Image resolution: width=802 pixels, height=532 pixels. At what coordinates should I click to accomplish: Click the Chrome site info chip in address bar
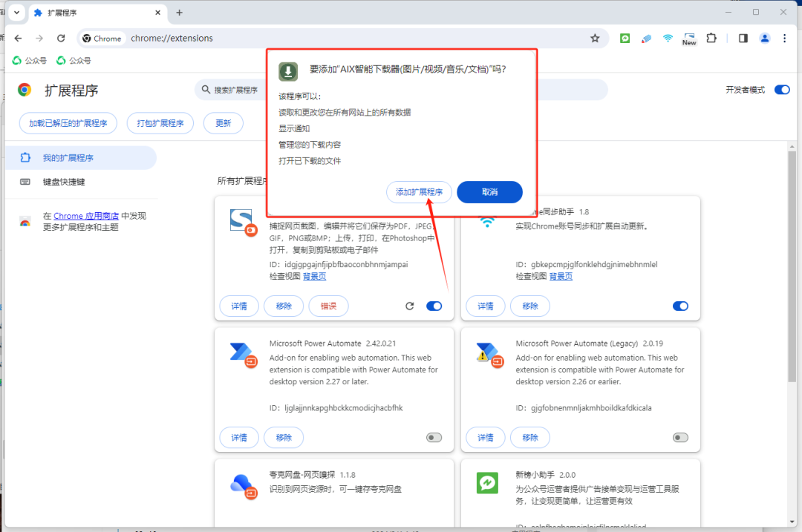pyautogui.click(x=102, y=39)
